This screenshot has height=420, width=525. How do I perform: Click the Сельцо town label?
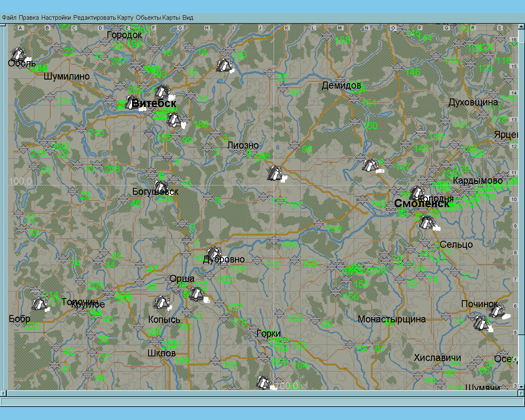pos(456,244)
